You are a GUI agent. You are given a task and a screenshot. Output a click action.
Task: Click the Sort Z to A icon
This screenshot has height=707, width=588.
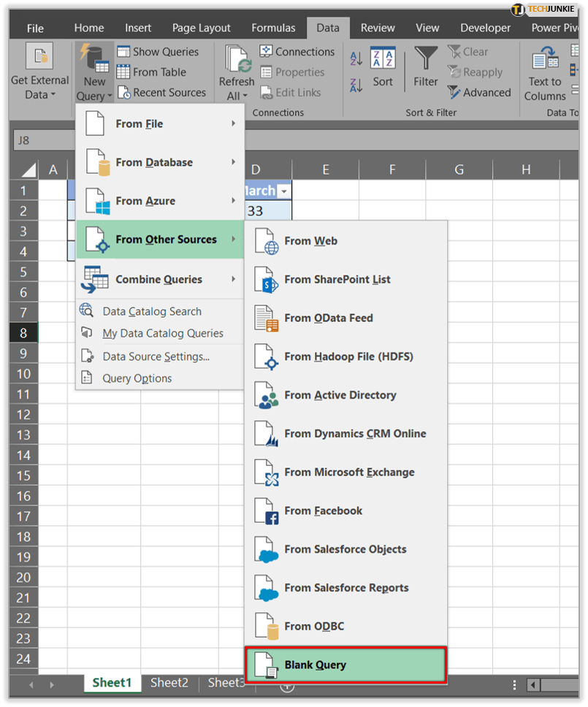(356, 84)
